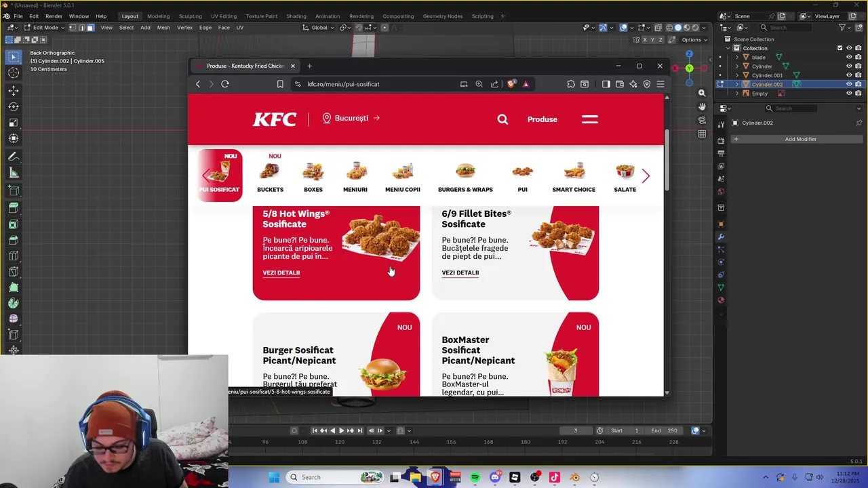Bookmark the page via address bar bookmark icon

[x=280, y=84]
